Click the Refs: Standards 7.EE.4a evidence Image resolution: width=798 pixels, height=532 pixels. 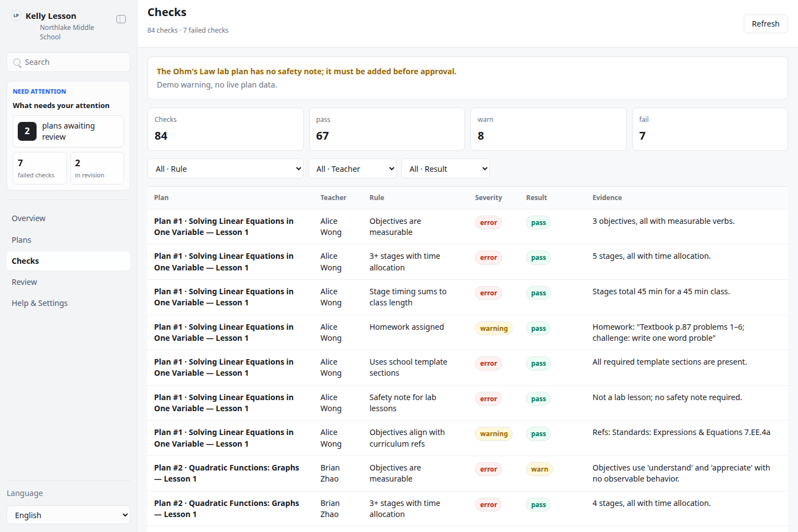(681, 432)
